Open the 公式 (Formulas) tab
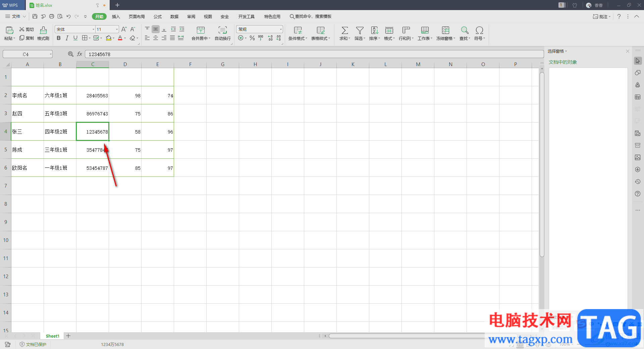 158,16
